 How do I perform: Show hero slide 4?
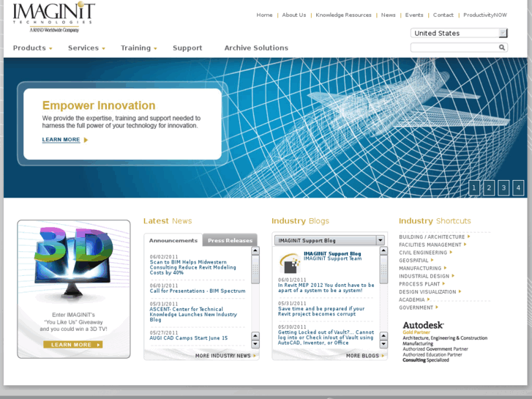coord(518,187)
